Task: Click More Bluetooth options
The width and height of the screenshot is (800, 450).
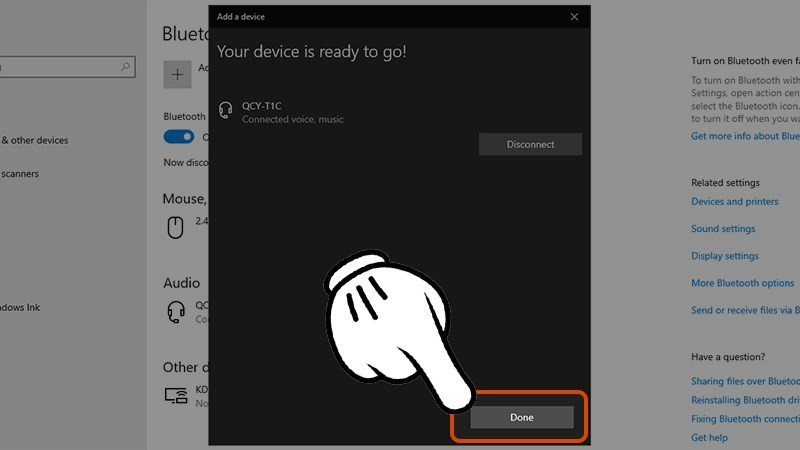Action: point(742,283)
